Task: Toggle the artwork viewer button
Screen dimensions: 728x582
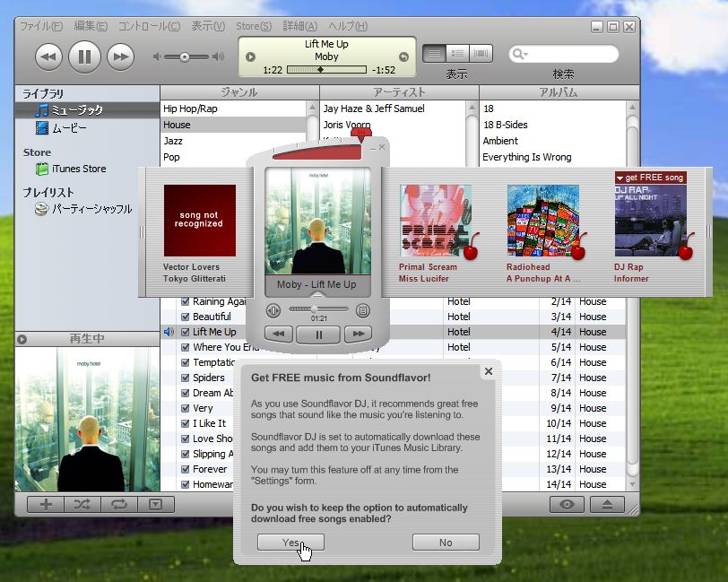Action: click(x=155, y=505)
